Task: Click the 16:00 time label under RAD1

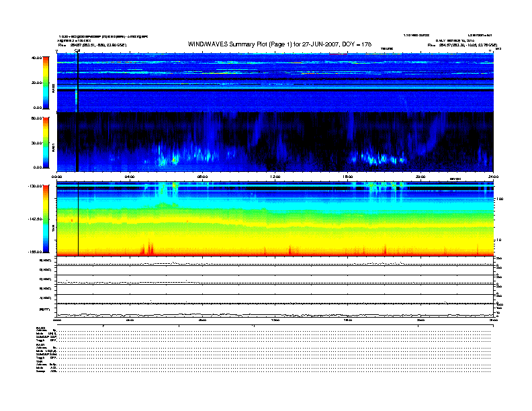Action: [347, 177]
